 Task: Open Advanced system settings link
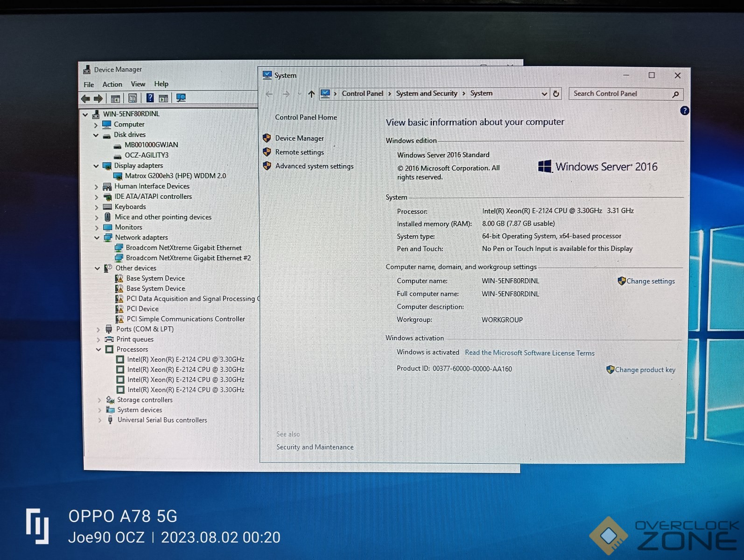pyautogui.click(x=315, y=166)
